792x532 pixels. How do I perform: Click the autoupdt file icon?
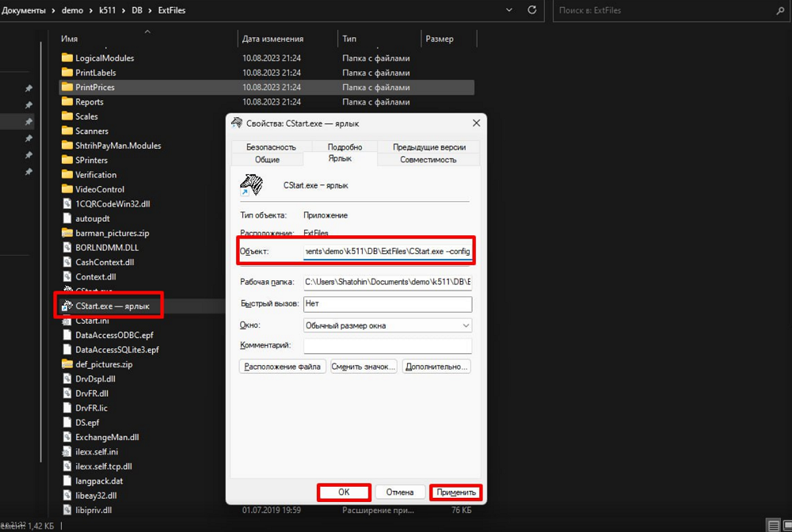(67, 218)
